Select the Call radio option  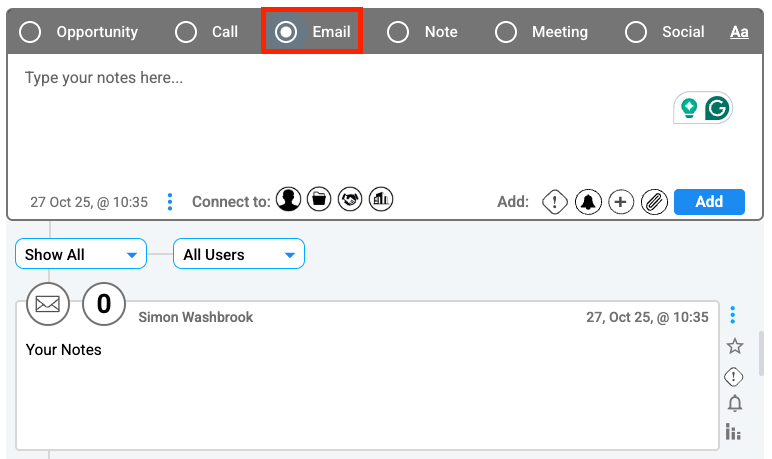click(x=186, y=32)
